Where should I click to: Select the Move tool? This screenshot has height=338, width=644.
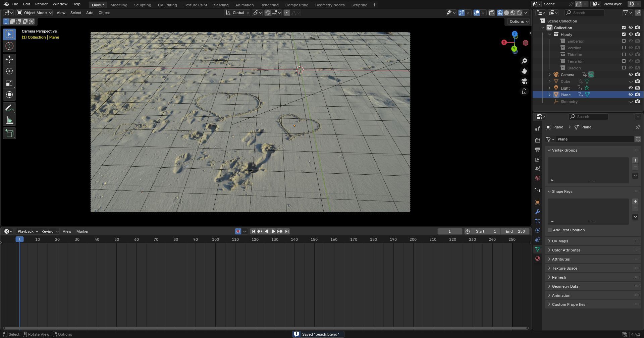click(9, 59)
